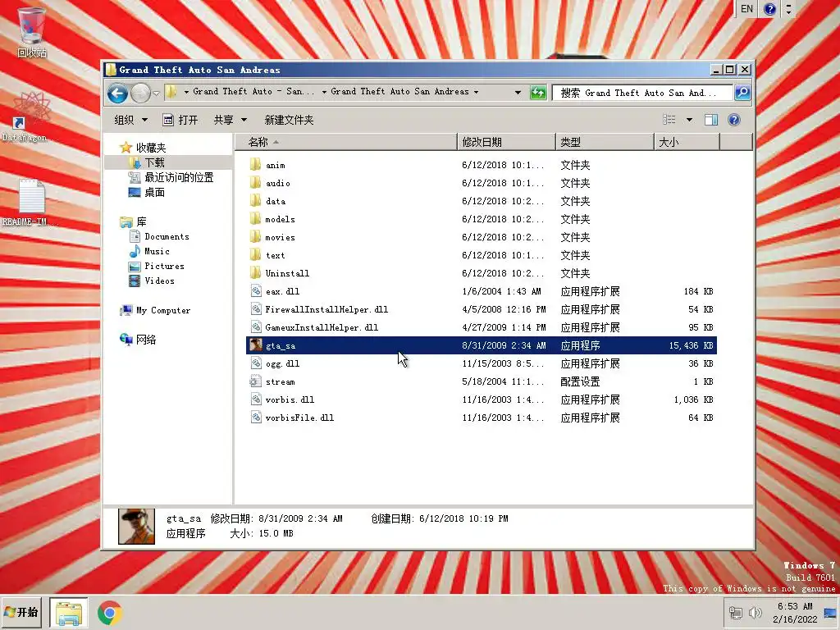Refresh the folder with the green arrows button
This screenshot has width=840, height=630.
(x=538, y=93)
